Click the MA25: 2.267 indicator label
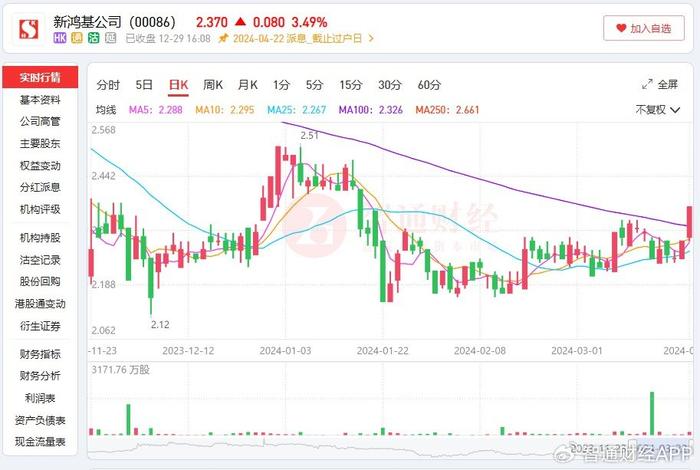The height and width of the screenshot is (470, 700). coord(296,110)
